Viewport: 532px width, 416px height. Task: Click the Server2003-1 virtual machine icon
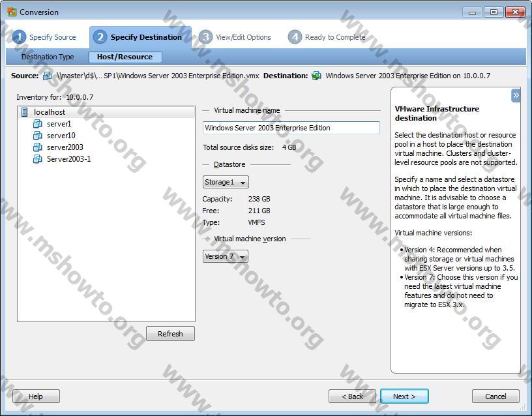pos(38,159)
